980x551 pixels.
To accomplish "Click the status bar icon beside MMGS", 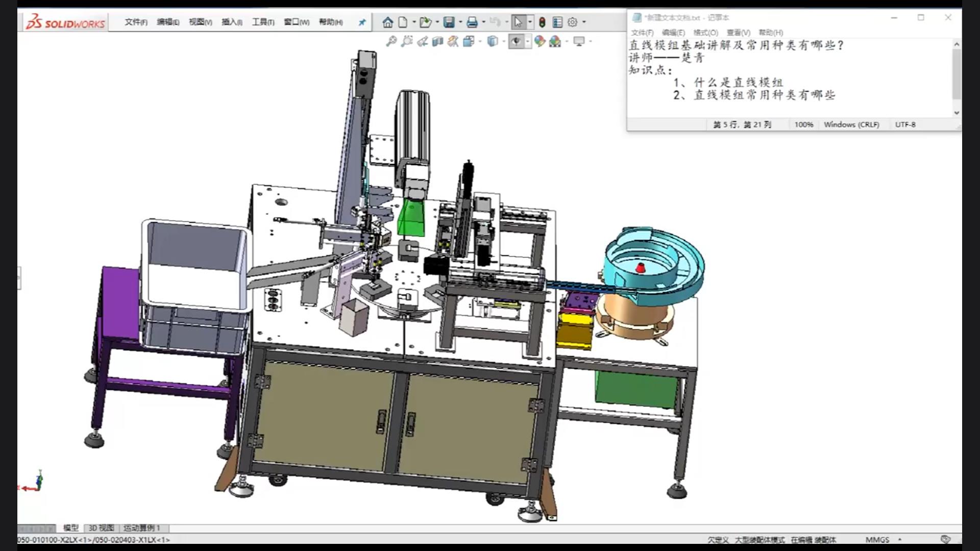I will tap(945, 539).
